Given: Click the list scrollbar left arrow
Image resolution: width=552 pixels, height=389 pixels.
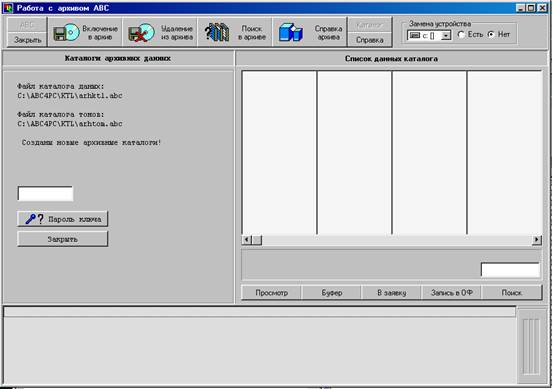Looking at the screenshot, I should [246, 240].
